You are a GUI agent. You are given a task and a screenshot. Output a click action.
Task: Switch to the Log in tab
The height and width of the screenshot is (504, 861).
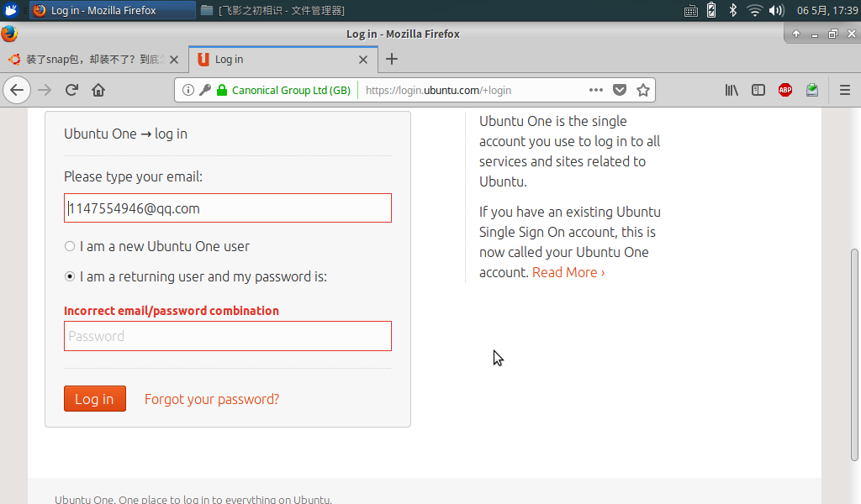283,60
